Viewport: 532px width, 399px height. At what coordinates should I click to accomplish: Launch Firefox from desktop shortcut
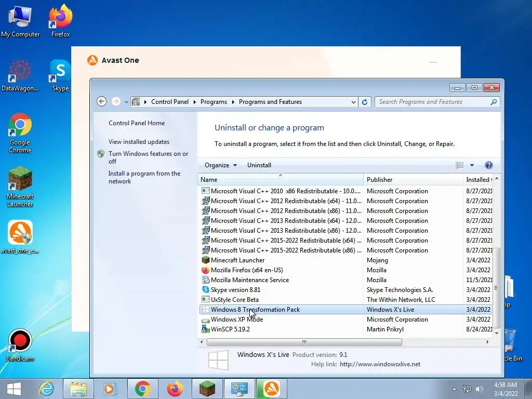[60, 21]
